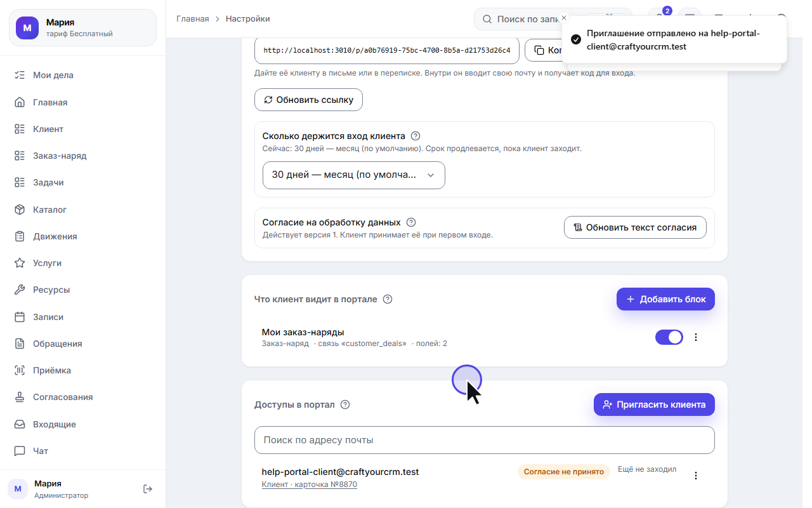This screenshot has width=812, height=508.
Task: Click help icon beside Согласие на обработку данных
Action: pos(411,222)
